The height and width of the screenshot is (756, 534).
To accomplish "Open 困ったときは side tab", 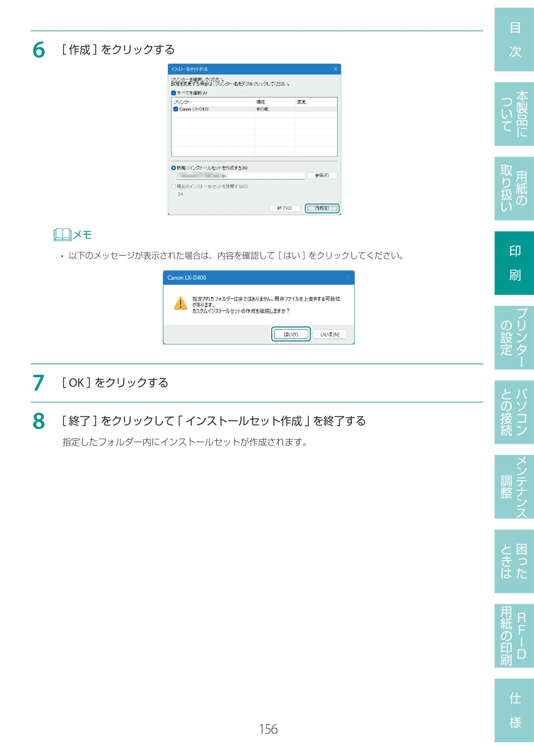I will click(x=514, y=561).
